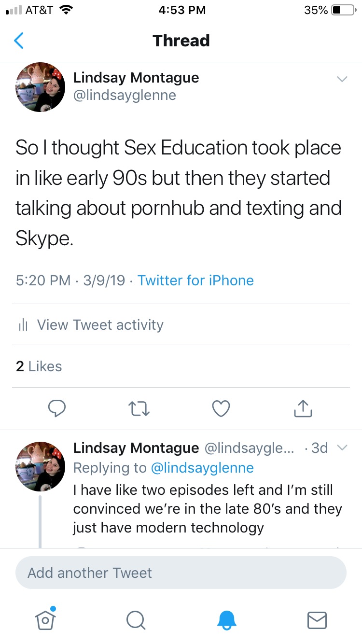Like the tweet with the heart icon
Screen dimensions: 362x644
[221, 408]
